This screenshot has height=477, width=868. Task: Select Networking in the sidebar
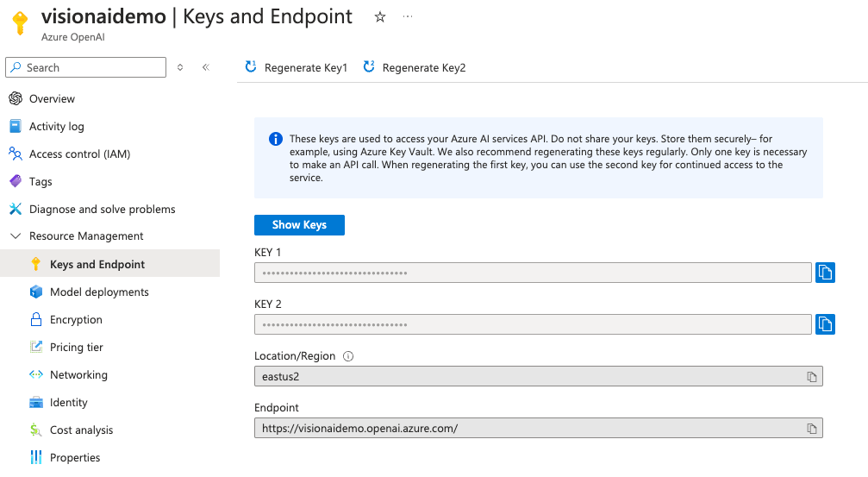coord(78,375)
